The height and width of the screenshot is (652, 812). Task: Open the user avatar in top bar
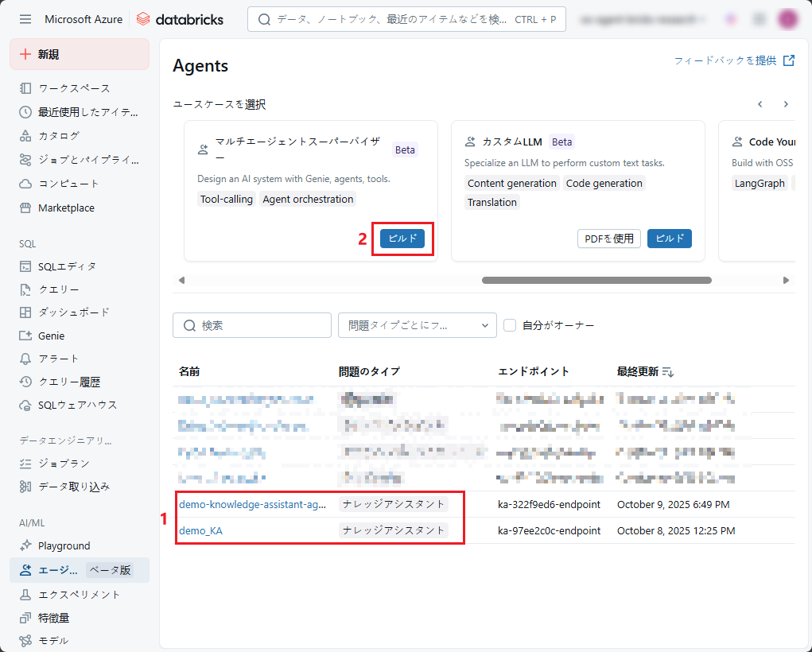point(787,19)
